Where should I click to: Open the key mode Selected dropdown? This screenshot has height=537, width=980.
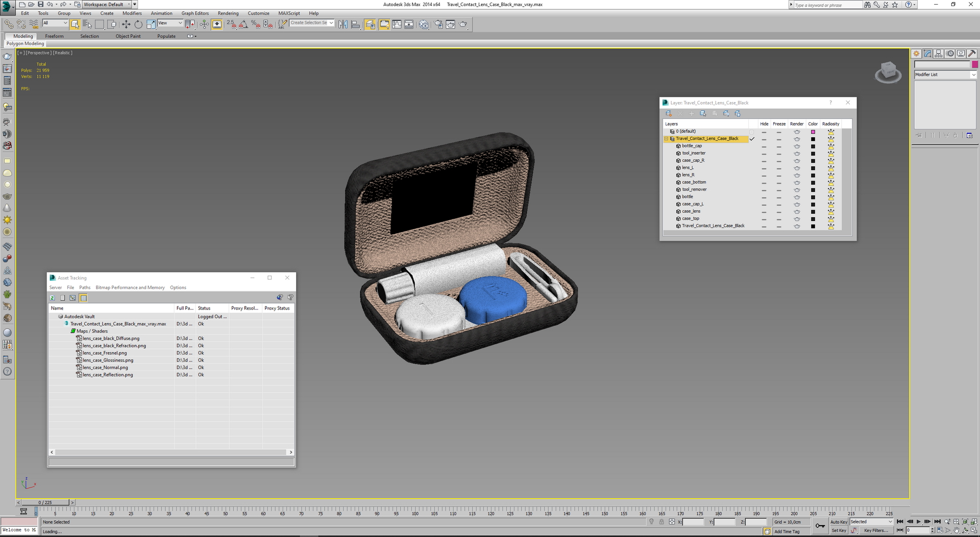871,522
